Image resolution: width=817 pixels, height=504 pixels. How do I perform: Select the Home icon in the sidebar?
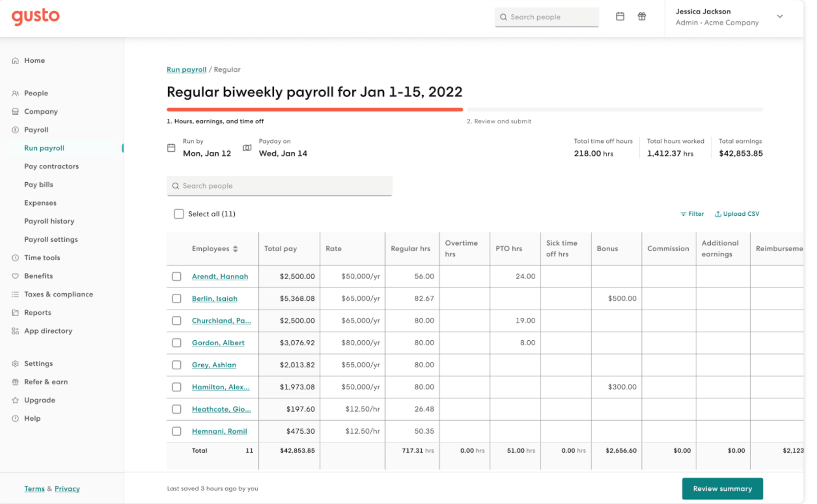pos(15,60)
